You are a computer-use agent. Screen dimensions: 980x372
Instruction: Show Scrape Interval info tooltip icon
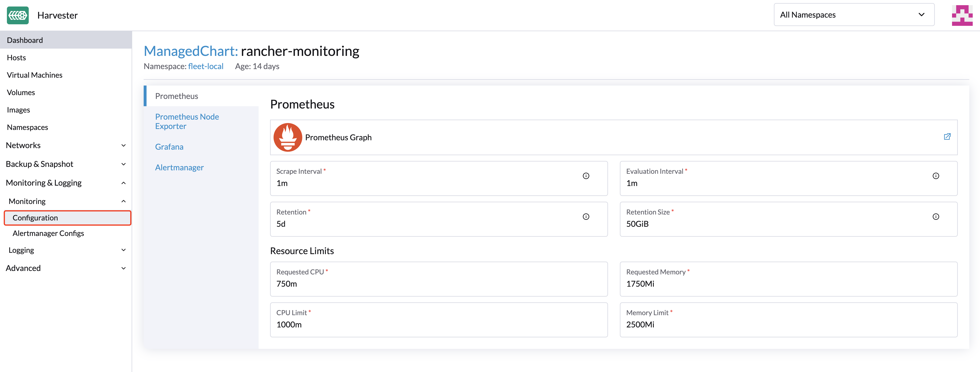pyautogui.click(x=586, y=176)
